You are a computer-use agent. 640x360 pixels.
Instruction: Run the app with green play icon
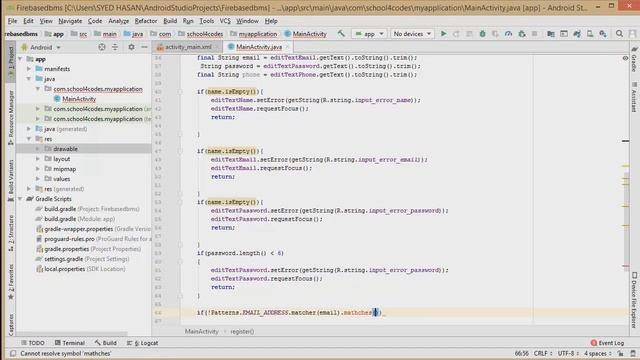(443, 34)
